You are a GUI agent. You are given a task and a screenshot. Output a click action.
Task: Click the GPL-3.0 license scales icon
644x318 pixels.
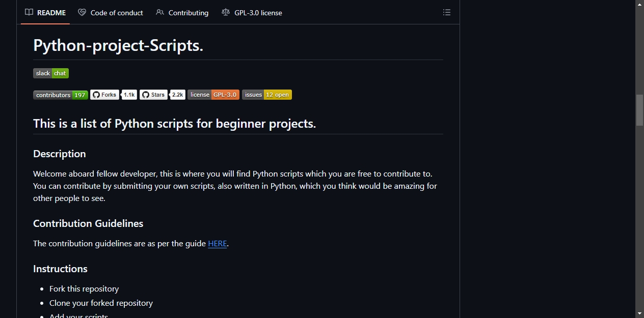(x=226, y=13)
